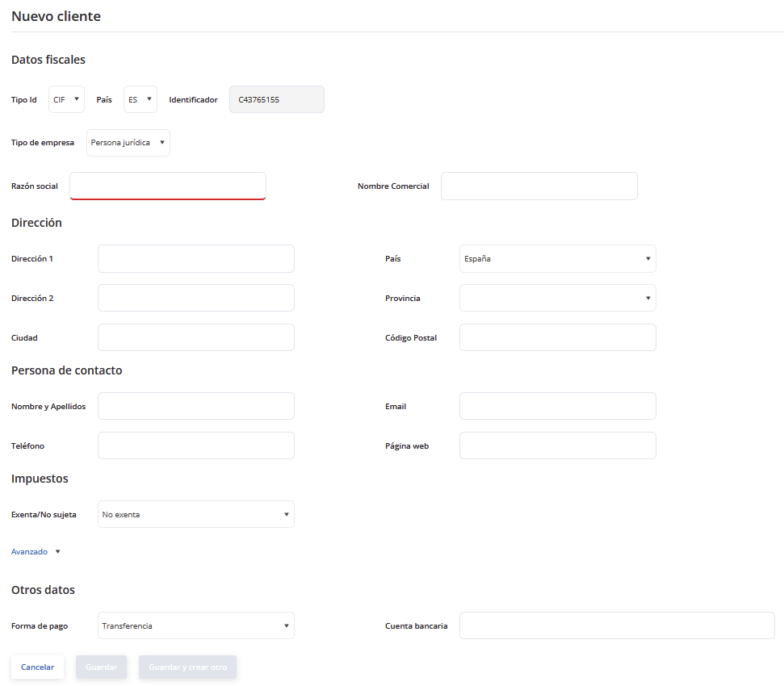Expand the Provincia dropdown
This screenshot has height=686, width=784.
557,298
